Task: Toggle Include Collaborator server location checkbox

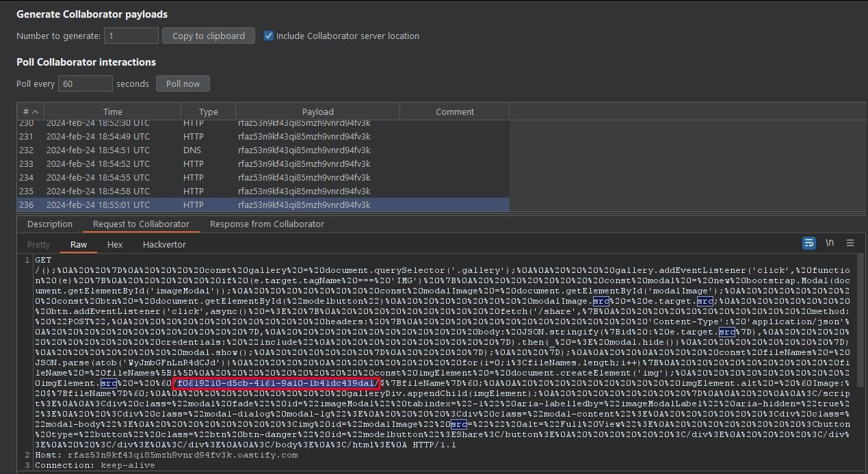Action: point(269,36)
